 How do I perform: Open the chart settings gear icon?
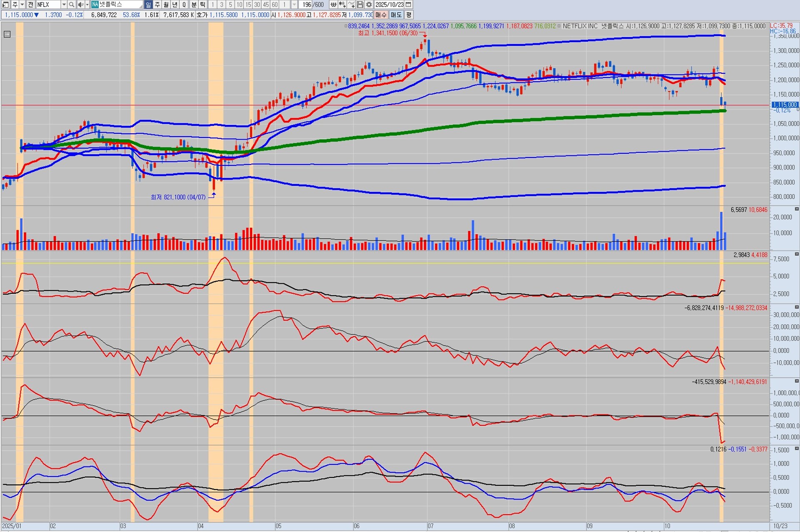pyautogui.click(x=369, y=5)
